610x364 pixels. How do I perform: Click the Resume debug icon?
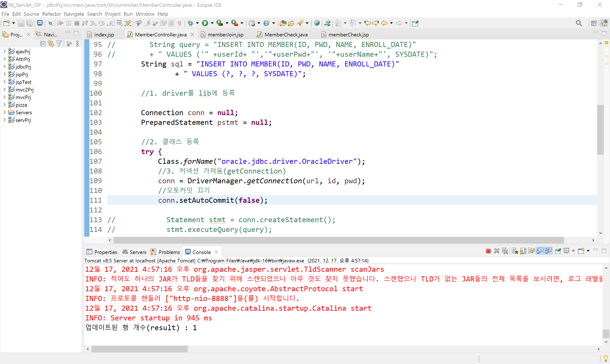(60, 23)
